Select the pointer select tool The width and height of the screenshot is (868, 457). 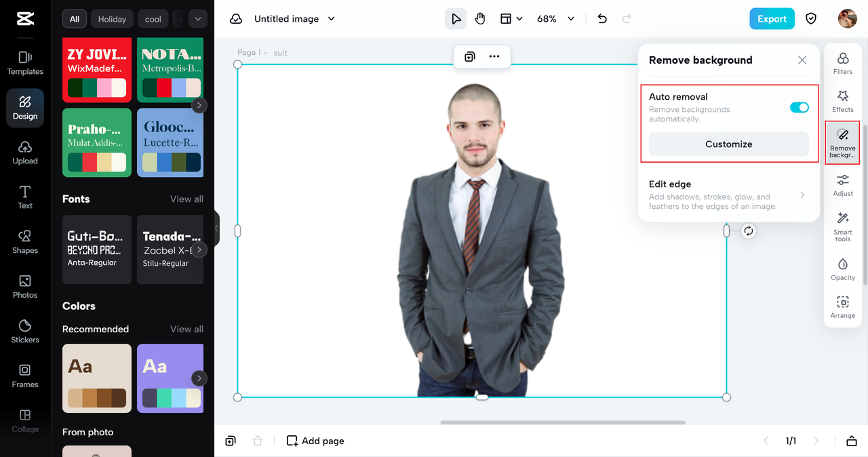pyautogui.click(x=456, y=19)
